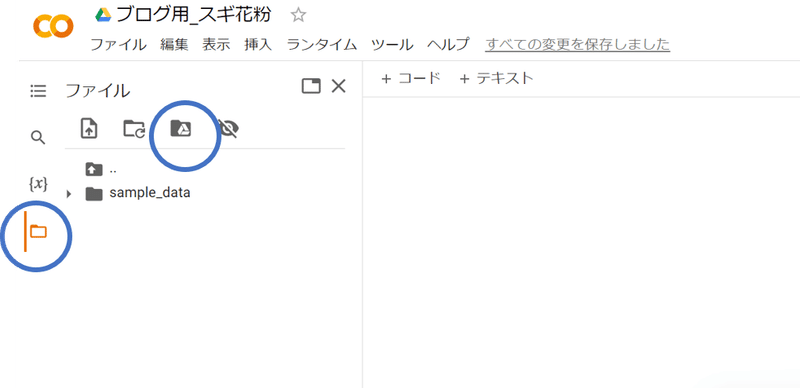Open the ツール menu

point(392,44)
